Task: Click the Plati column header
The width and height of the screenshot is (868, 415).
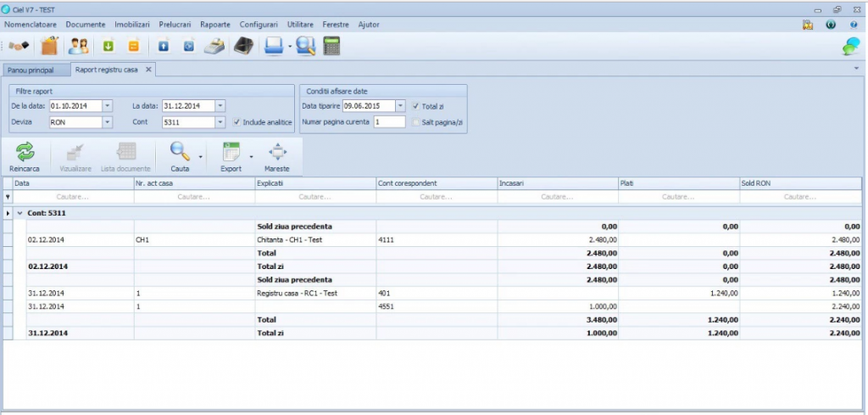Action: click(x=679, y=182)
